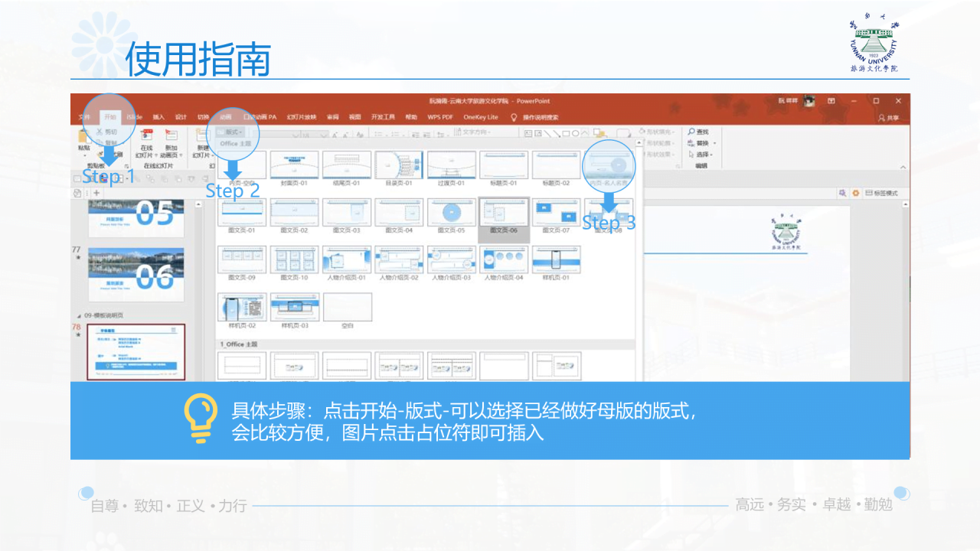This screenshot has height=551, width=980.
Task: Choose the 样机页-03 layout
Action: tap(295, 311)
